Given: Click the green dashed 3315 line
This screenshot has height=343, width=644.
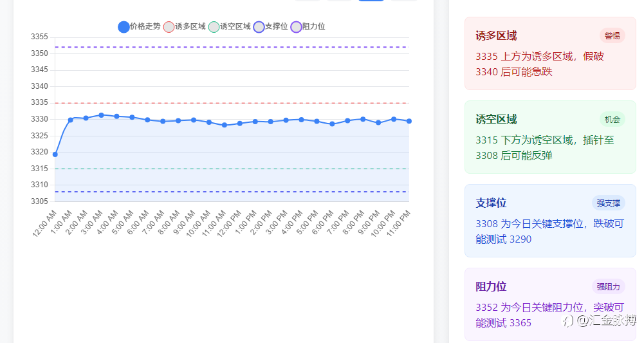Looking at the screenshot, I should coord(232,169).
